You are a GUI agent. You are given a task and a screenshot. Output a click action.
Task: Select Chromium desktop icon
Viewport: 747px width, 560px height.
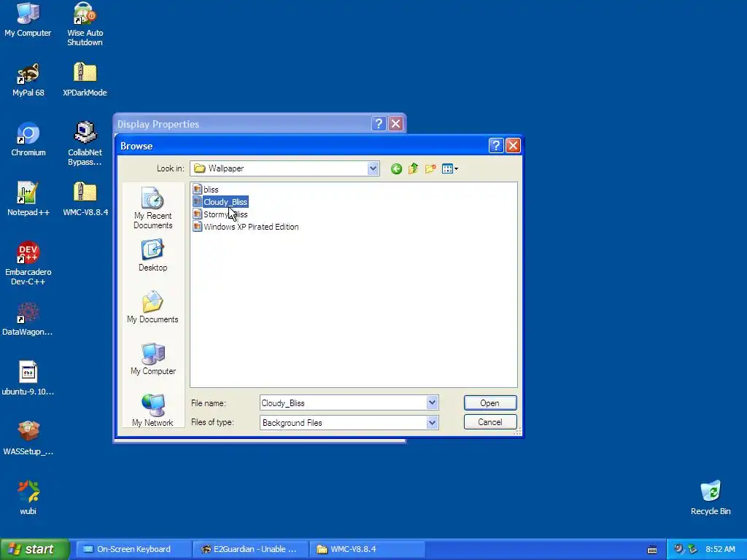click(28, 139)
